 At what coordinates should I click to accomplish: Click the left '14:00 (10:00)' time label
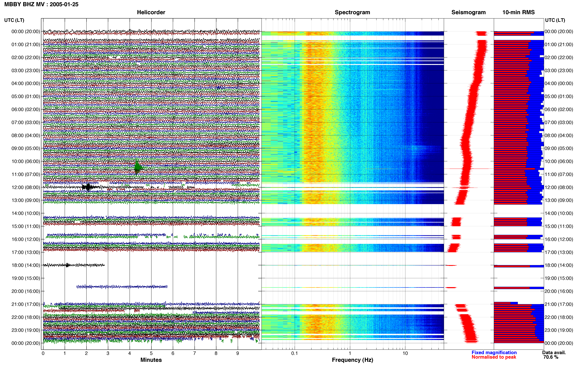26,213
